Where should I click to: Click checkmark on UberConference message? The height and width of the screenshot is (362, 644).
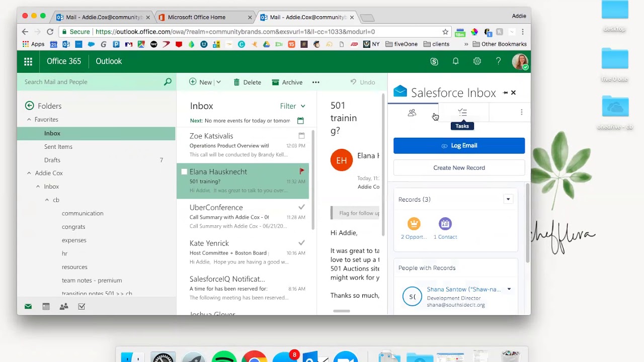pos(301,207)
